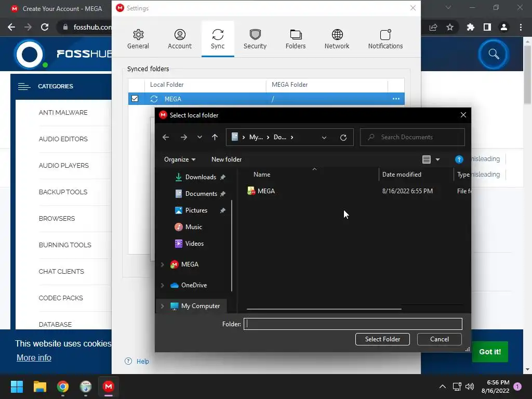The height and width of the screenshot is (399, 532).
Task: Open the BACKUP TOOLS category
Action: tap(63, 192)
